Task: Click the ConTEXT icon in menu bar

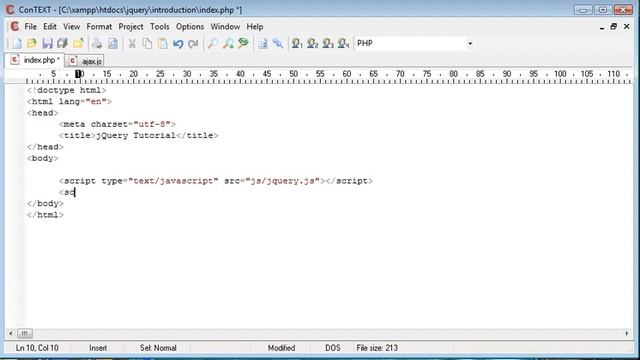Action: 14,27
